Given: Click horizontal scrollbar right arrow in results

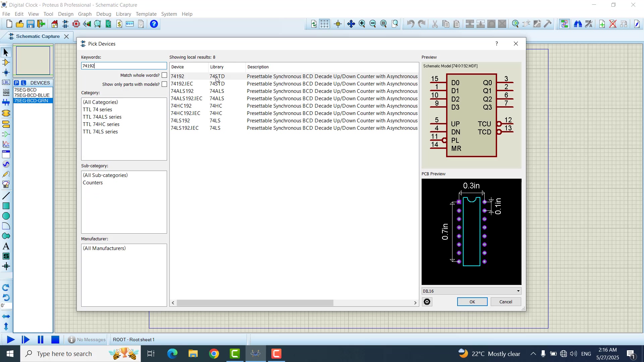Looking at the screenshot, I should (x=415, y=303).
